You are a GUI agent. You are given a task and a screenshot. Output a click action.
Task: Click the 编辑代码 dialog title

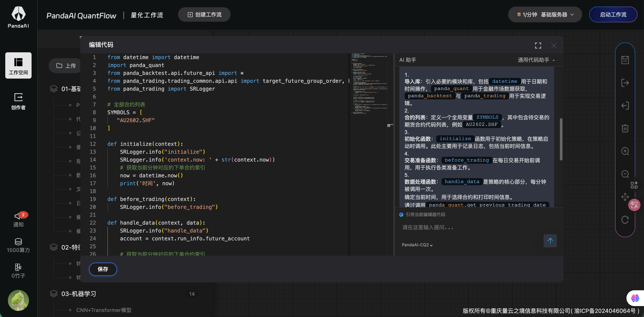coord(101,45)
